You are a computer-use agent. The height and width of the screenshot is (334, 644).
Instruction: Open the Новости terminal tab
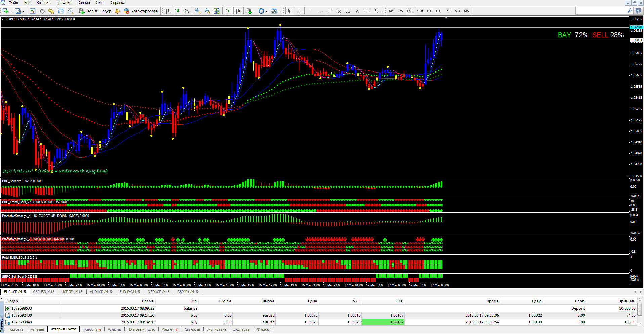(92, 329)
